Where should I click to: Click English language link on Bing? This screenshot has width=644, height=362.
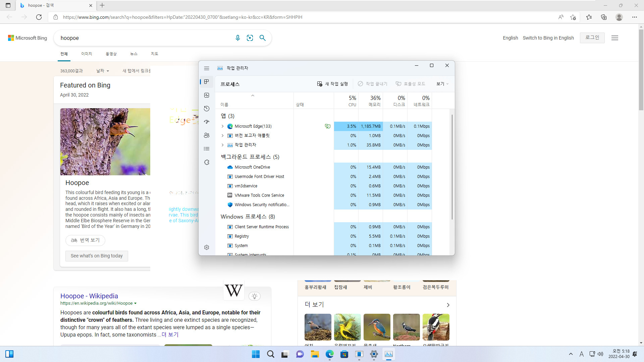(510, 38)
